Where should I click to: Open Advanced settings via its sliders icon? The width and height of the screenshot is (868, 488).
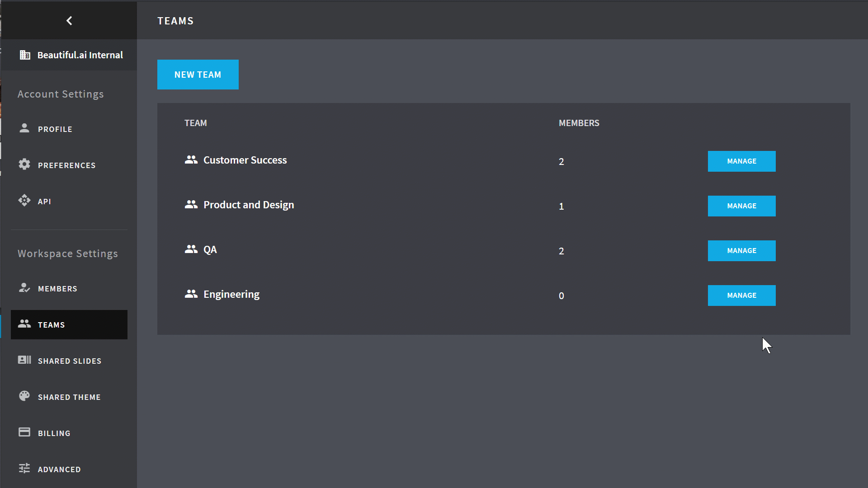(24, 469)
